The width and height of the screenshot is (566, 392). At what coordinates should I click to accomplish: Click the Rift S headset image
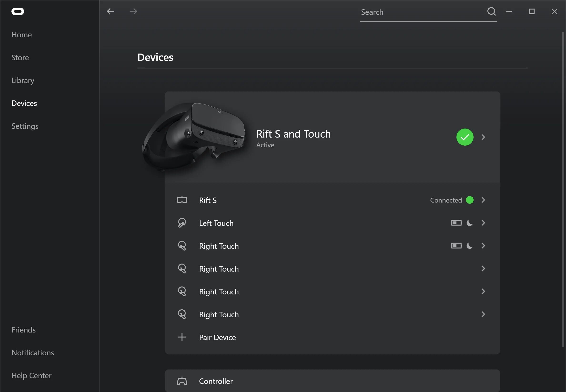194,137
